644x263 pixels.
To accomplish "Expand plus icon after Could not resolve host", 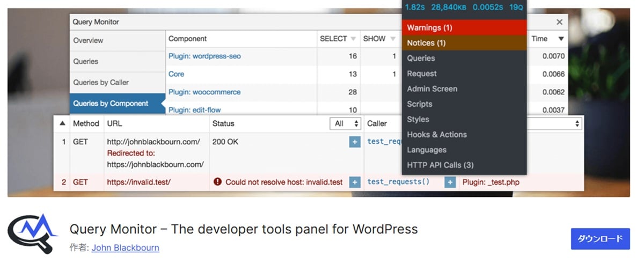I will [354, 182].
